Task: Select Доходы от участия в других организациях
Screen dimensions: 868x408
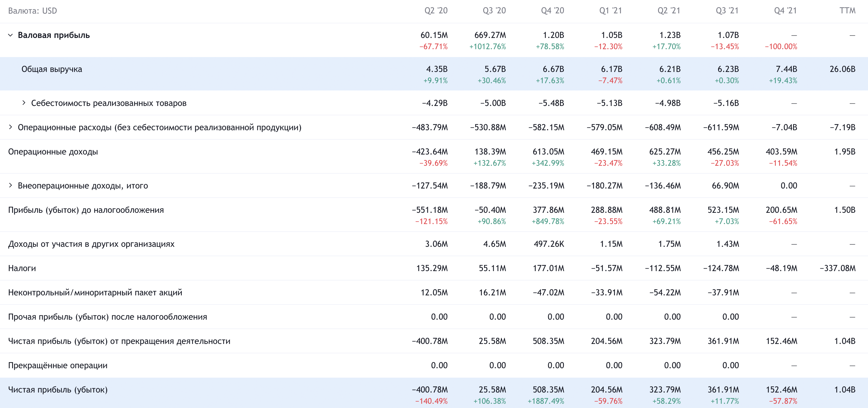Action: [91, 244]
